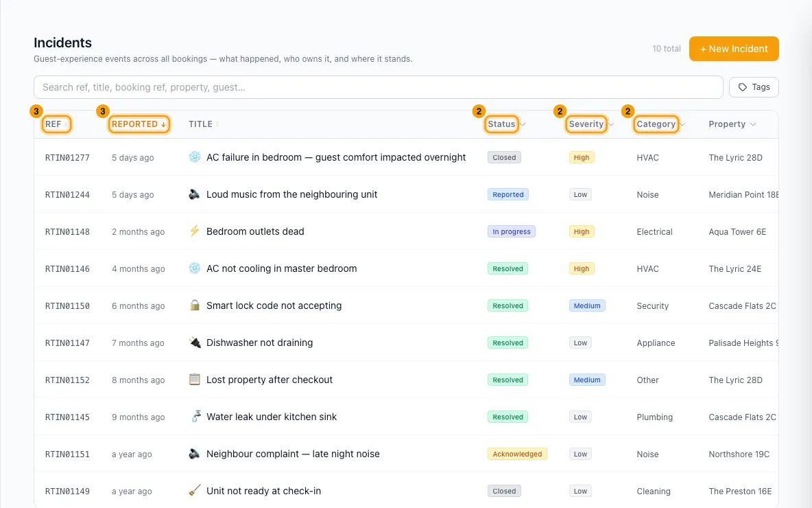812x508 pixels.
Task: Sort the table by TITLE column
Action: [x=203, y=124]
